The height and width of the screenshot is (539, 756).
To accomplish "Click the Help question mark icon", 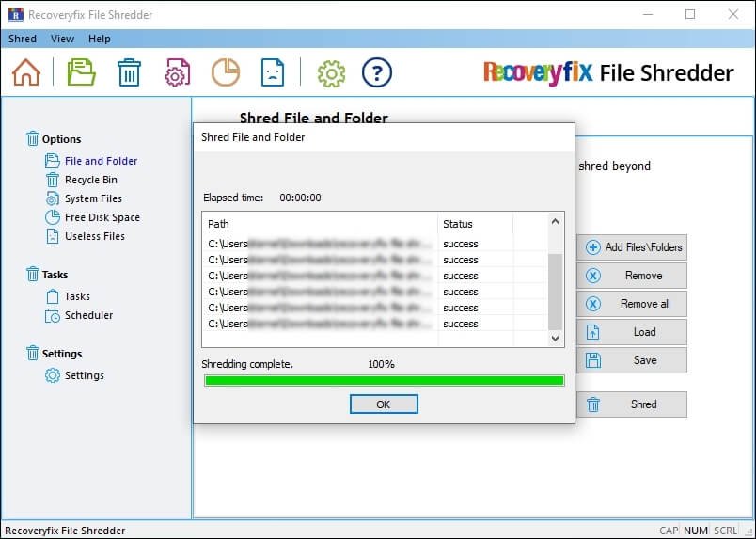I will click(376, 72).
